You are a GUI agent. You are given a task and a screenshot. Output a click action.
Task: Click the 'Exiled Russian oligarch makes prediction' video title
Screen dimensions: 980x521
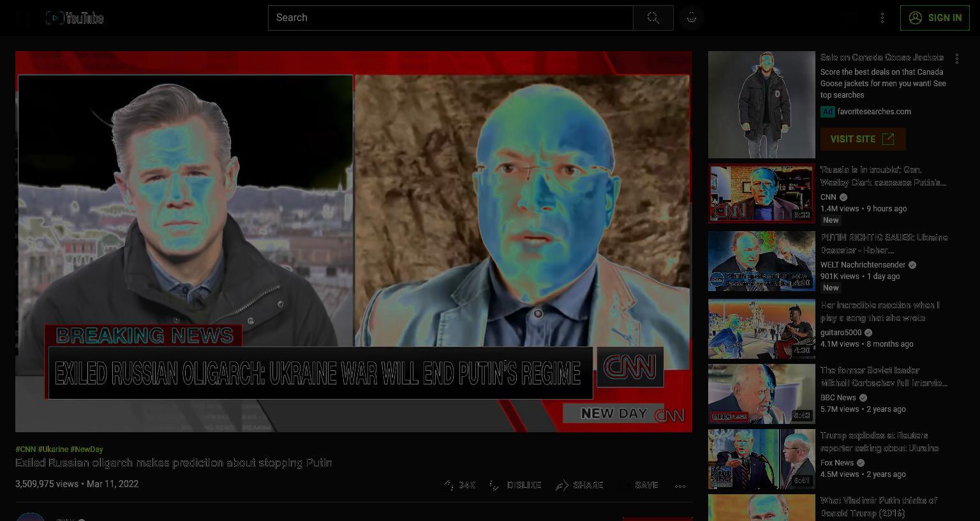point(174,463)
